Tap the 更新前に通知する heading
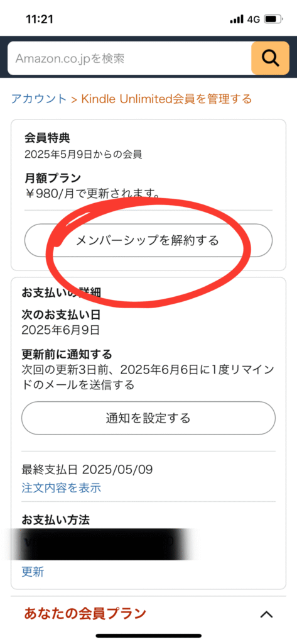Viewport: 297px width, 644px height. pyautogui.click(x=67, y=354)
